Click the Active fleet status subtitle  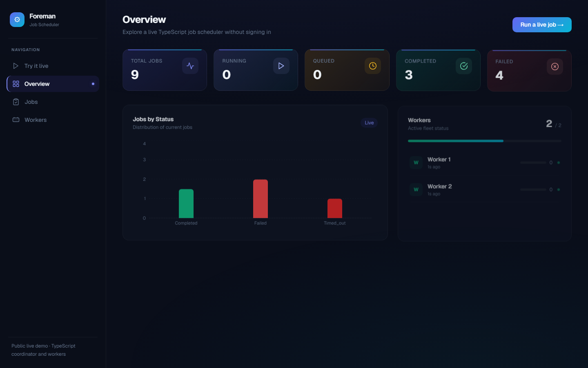click(428, 128)
